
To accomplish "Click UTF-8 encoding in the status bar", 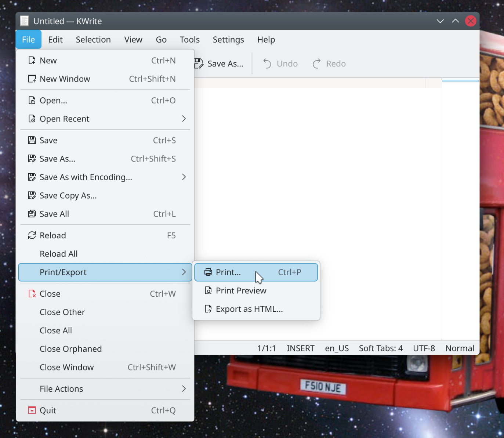I will pos(424,348).
